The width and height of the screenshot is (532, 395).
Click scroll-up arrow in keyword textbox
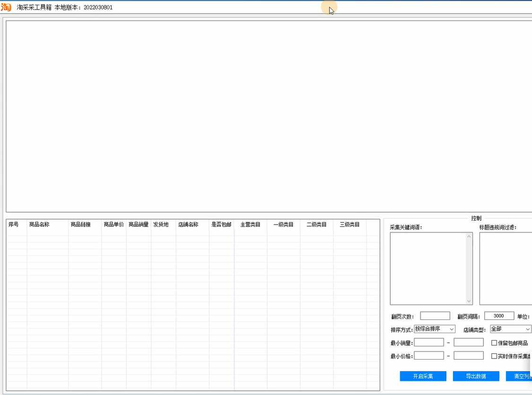point(469,236)
